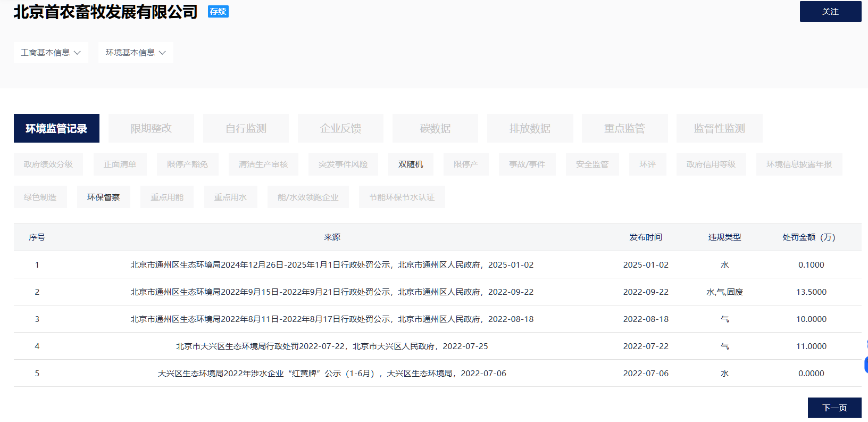Open the 排放数据 tab
868x422 pixels.
(530, 128)
